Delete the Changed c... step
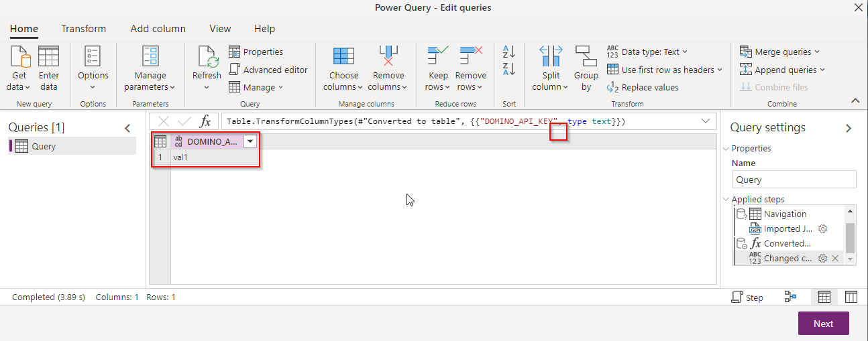The image size is (868, 341). point(835,258)
